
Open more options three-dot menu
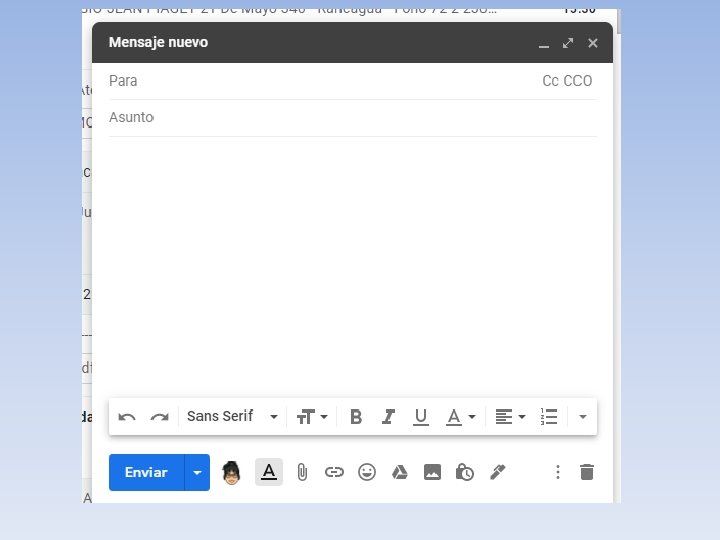pyautogui.click(x=558, y=472)
